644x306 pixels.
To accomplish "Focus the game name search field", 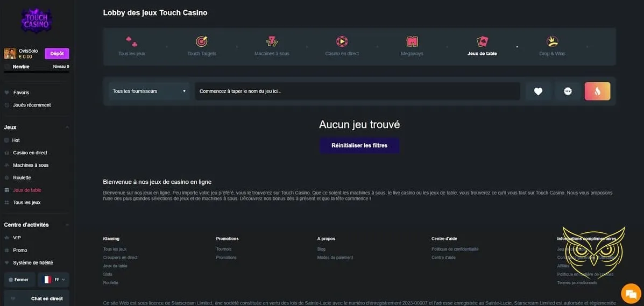I will pos(357,91).
